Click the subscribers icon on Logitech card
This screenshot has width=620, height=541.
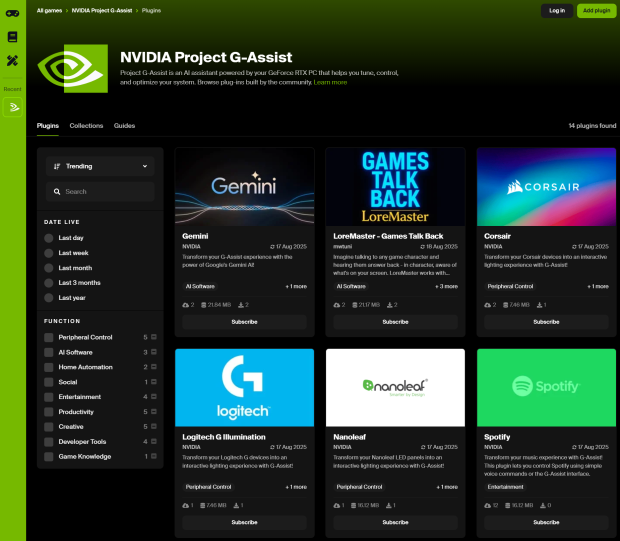185,505
